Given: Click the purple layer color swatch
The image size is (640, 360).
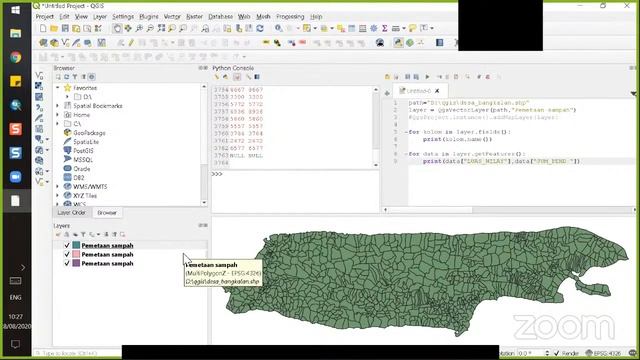Looking at the screenshot, I should coord(76,263).
